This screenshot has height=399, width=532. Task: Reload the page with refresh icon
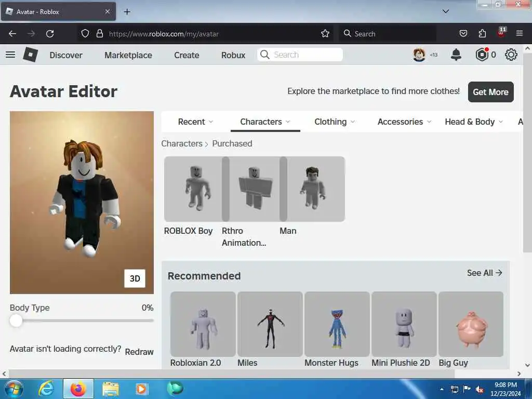coord(50,34)
